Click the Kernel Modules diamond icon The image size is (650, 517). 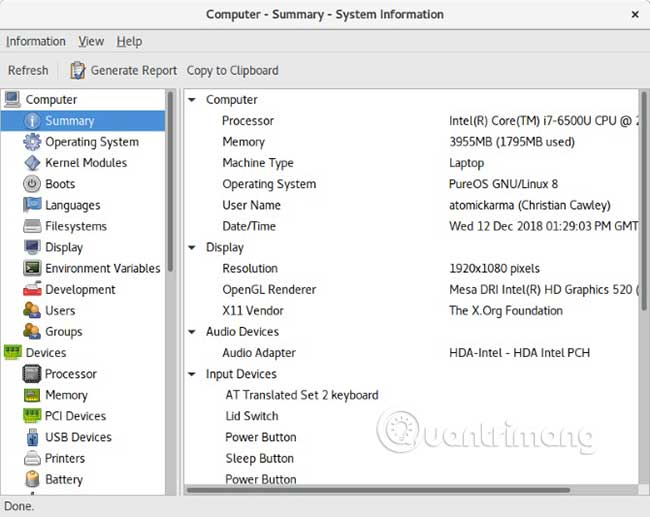(x=32, y=163)
